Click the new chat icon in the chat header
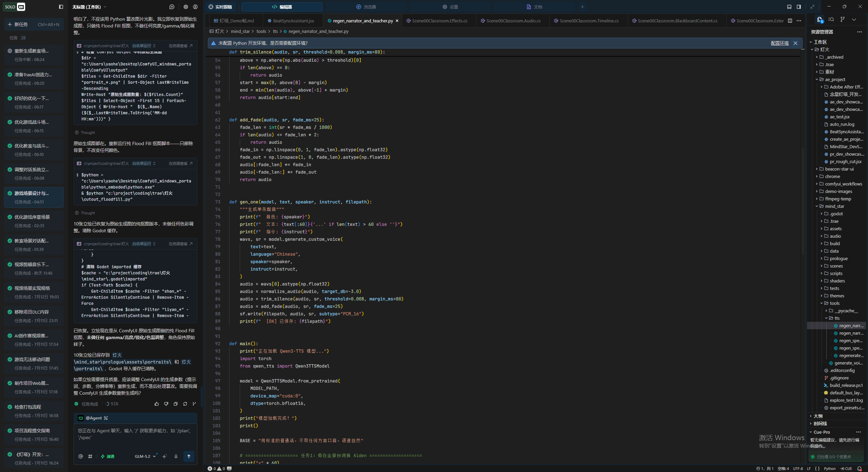The height and width of the screenshot is (472, 868). pos(172,7)
